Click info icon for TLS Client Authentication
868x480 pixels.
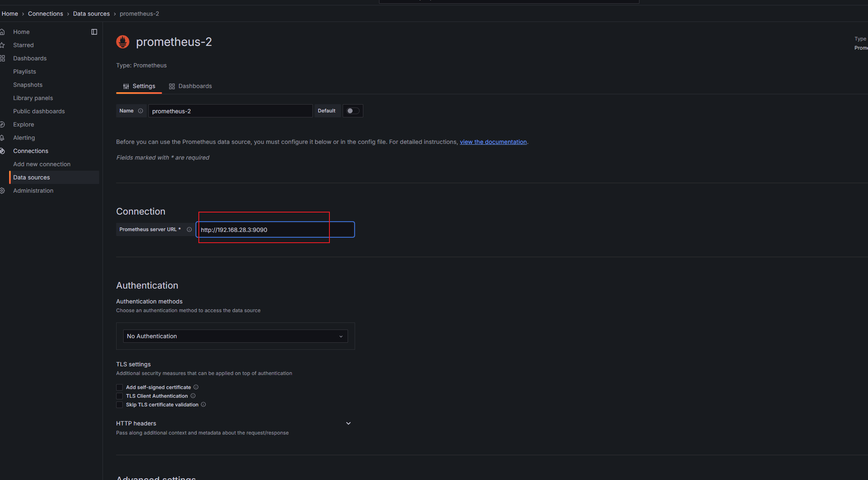pyautogui.click(x=193, y=396)
